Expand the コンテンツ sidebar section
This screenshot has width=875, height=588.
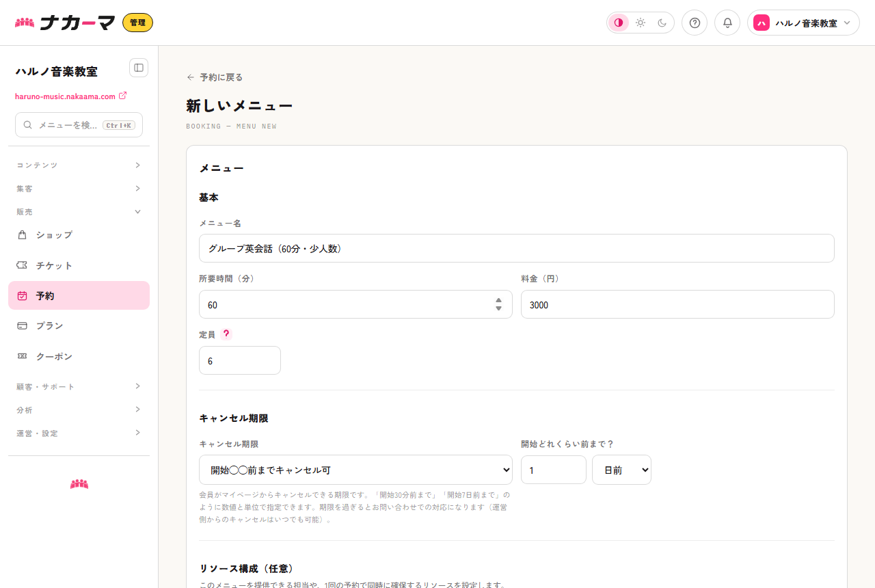(x=79, y=165)
